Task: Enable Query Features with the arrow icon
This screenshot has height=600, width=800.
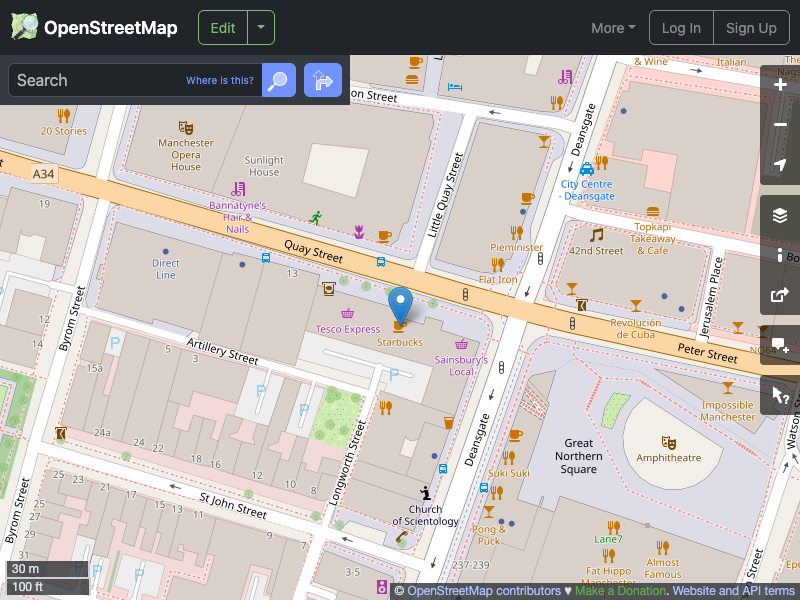Action: point(778,395)
